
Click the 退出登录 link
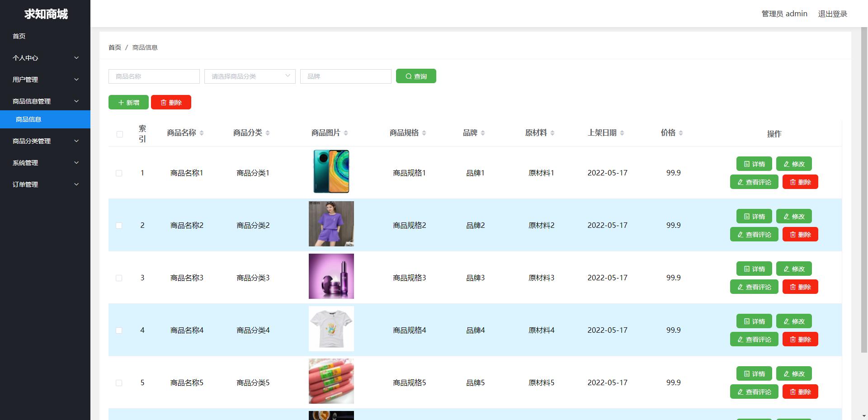pyautogui.click(x=832, y=13)
